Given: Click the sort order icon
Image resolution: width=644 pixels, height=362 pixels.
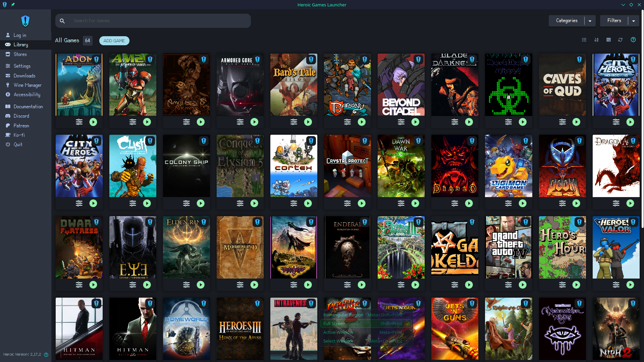Looking at the screenshot, I should coord(596,40).
